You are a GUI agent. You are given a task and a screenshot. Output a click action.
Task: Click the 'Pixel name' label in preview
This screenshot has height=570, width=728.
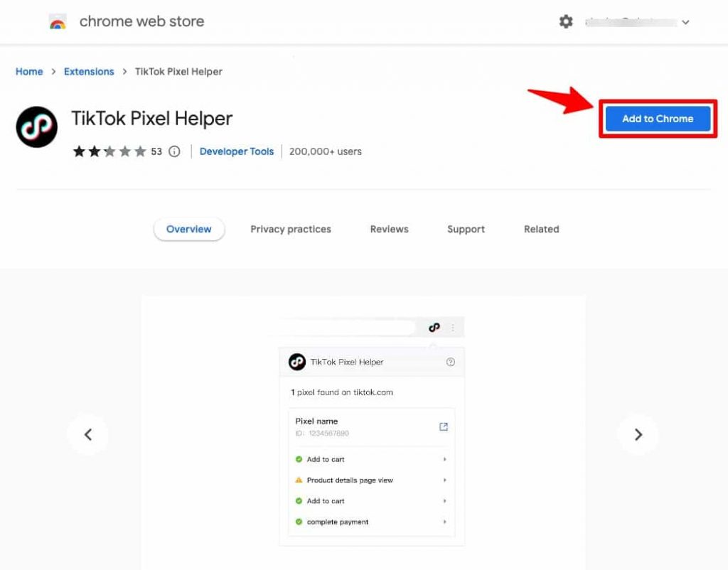coord(316,421)
